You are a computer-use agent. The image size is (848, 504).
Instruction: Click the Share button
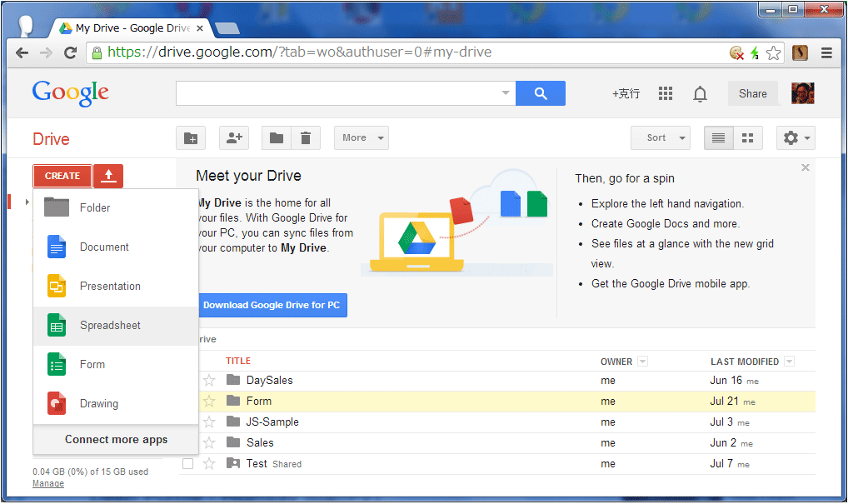click(x=753, y=93)
